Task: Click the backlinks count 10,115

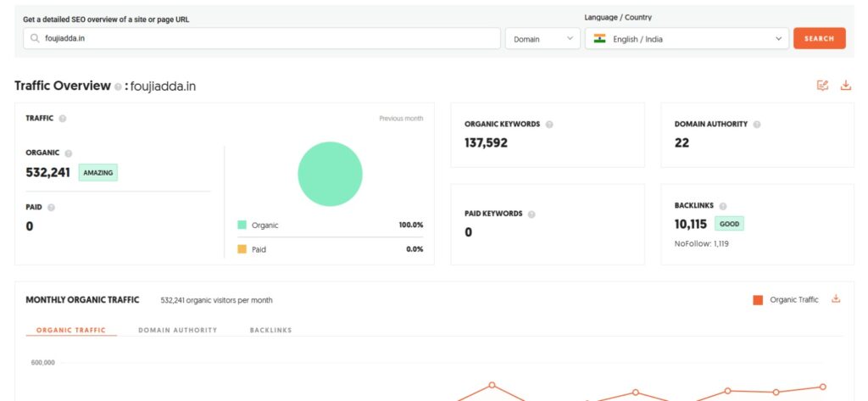Action: (x=691, y=225)
